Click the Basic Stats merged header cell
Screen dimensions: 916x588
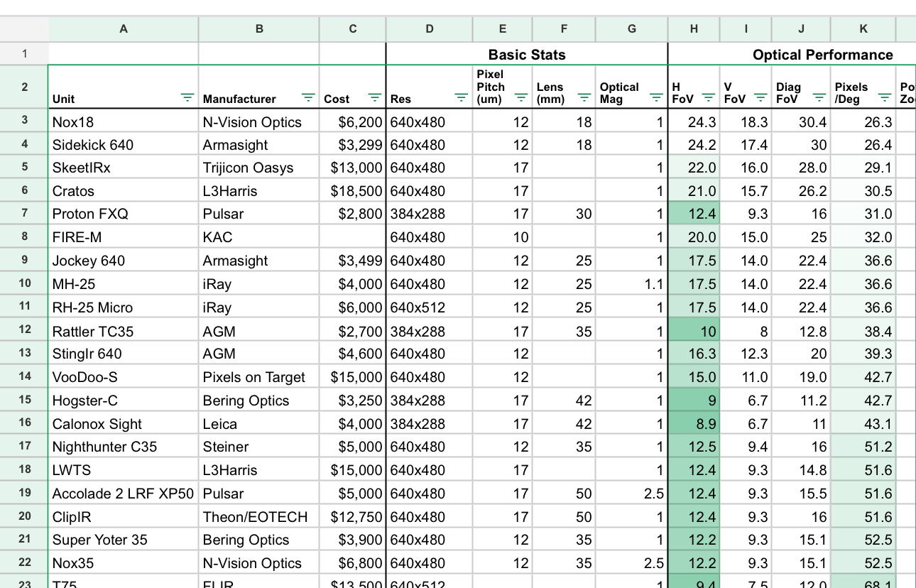(526, 55)
